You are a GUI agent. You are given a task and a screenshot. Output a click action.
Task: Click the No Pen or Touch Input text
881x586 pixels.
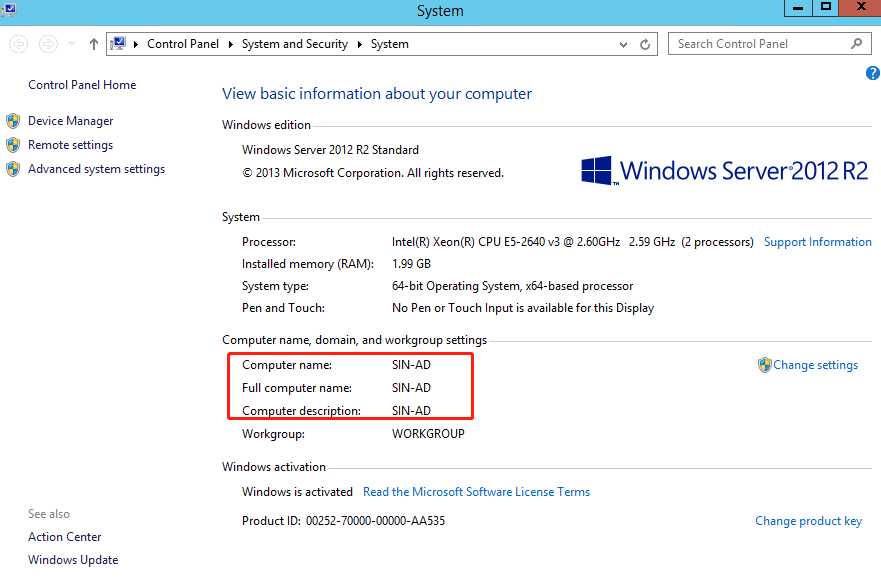523,308
